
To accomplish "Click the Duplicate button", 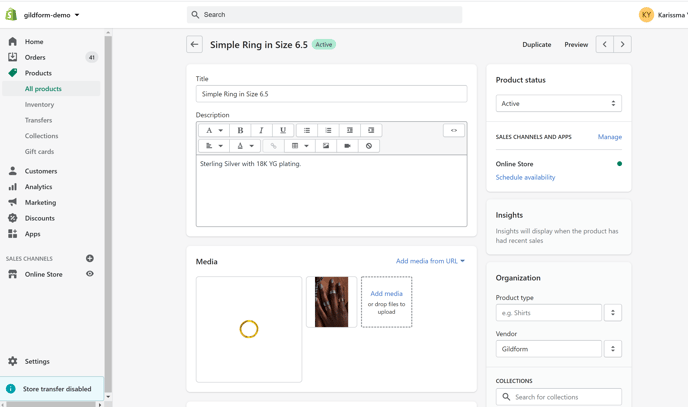I will click(x=537, y=45).
